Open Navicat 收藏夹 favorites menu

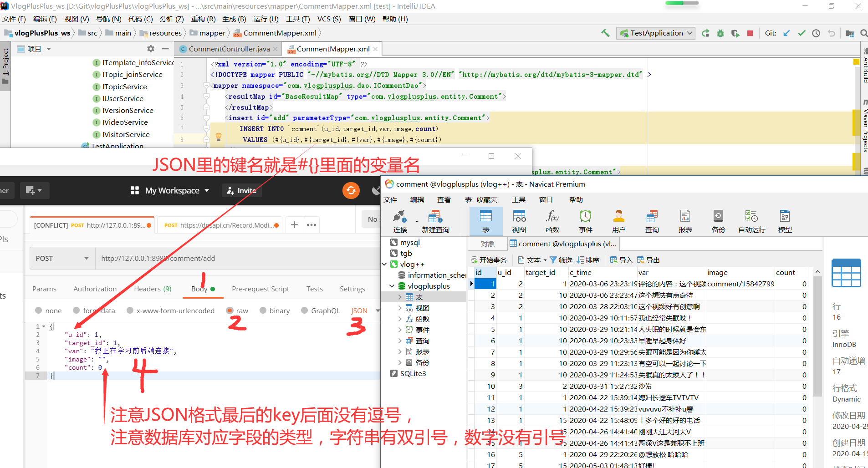tap(487, 199)
